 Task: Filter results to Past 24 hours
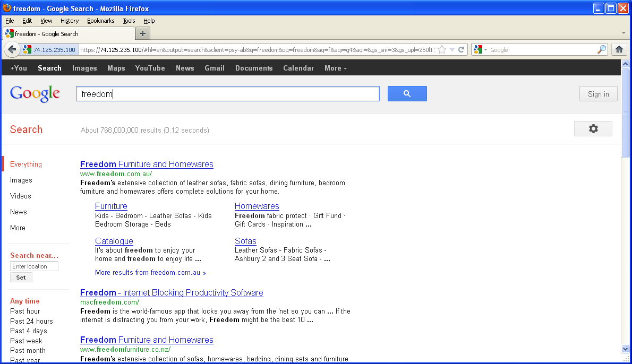point(31,321)
